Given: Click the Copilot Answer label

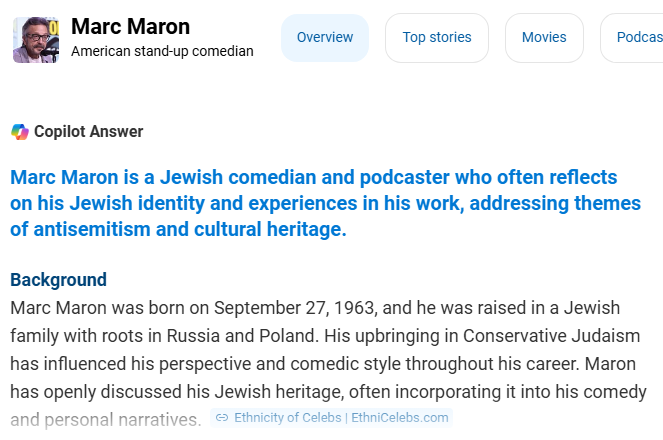Looking at the screenshot, I should tap(88, 131).
